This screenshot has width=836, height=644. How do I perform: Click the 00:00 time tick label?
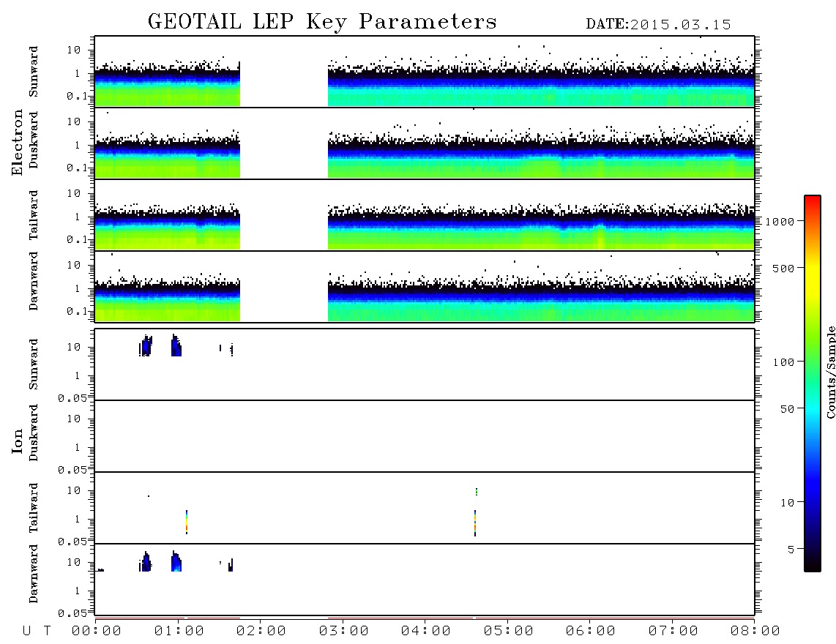click(97, 632)
